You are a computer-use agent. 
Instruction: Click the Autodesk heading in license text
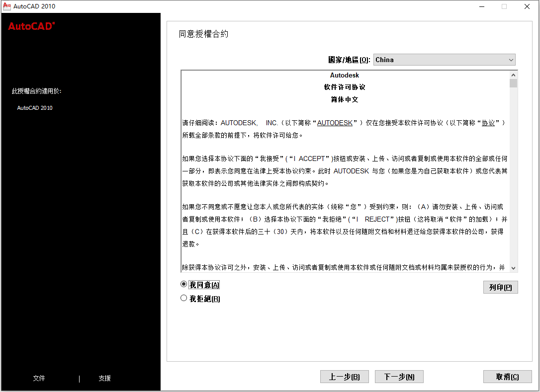pos(345,75)
